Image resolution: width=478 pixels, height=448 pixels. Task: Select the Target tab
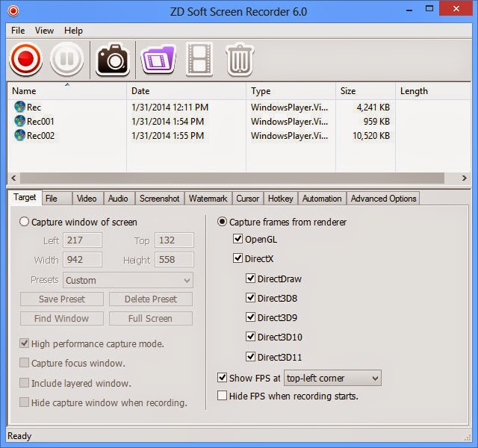tap(25, 197)
